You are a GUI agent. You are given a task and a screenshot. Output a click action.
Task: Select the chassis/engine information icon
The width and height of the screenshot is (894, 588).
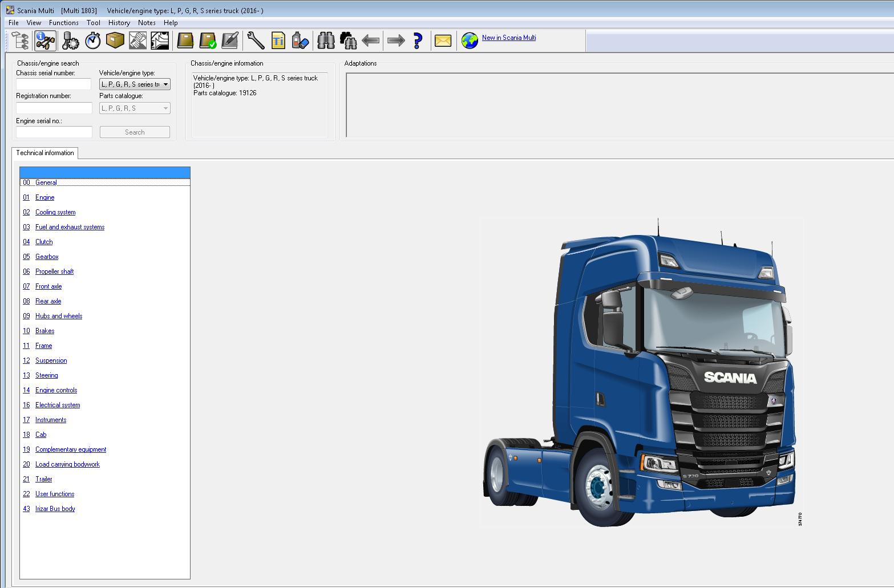pos(44,40)
